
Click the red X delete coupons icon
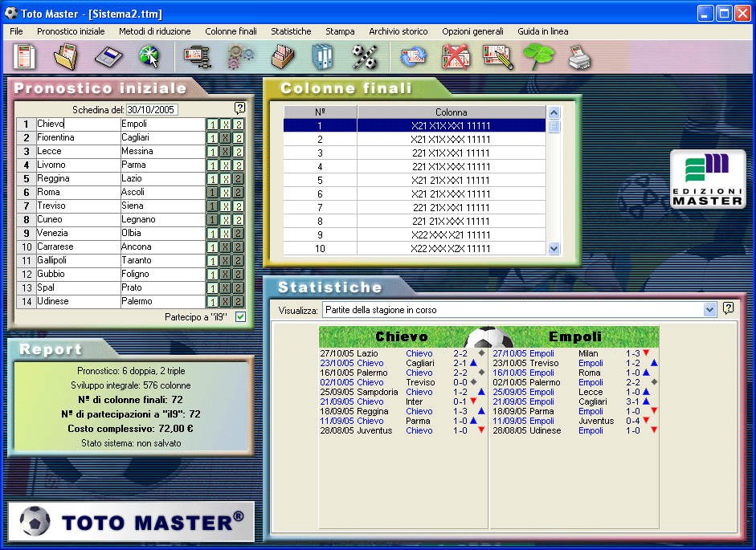click(x=456, y=57)
